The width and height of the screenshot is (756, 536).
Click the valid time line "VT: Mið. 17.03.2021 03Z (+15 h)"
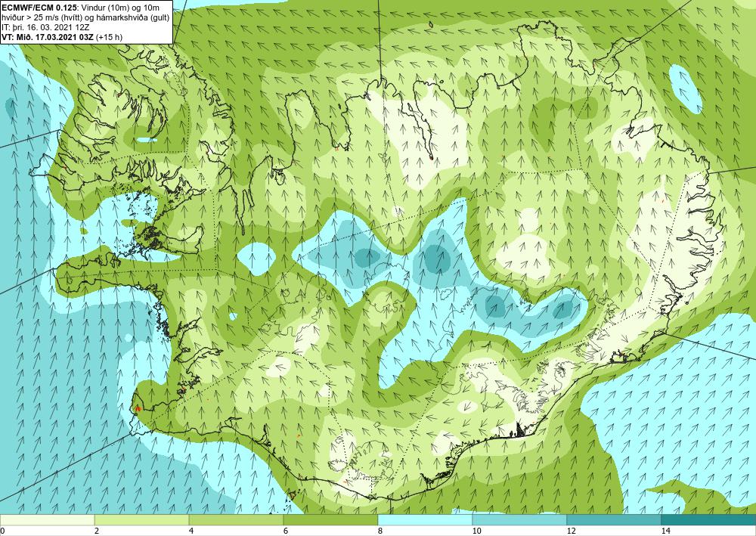pyautogui.click(x=62, y=36)
